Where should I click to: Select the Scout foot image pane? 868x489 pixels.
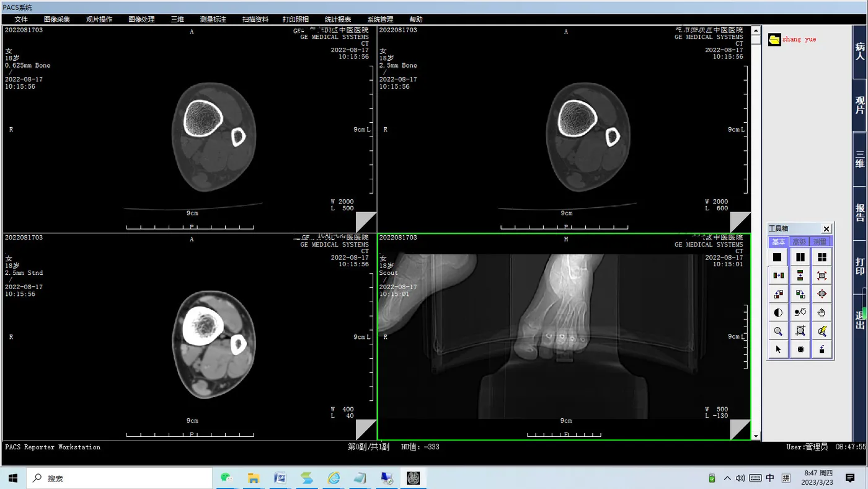(x=564, y=337)
